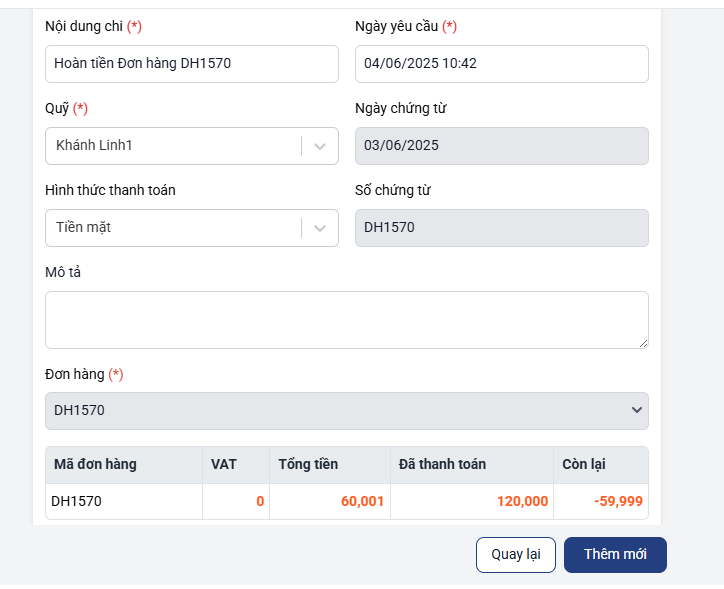The width and height of the screenshot is (724, 589).
Task: Click the Ngày chứng từ disabled field
Action: click(501, 146)
